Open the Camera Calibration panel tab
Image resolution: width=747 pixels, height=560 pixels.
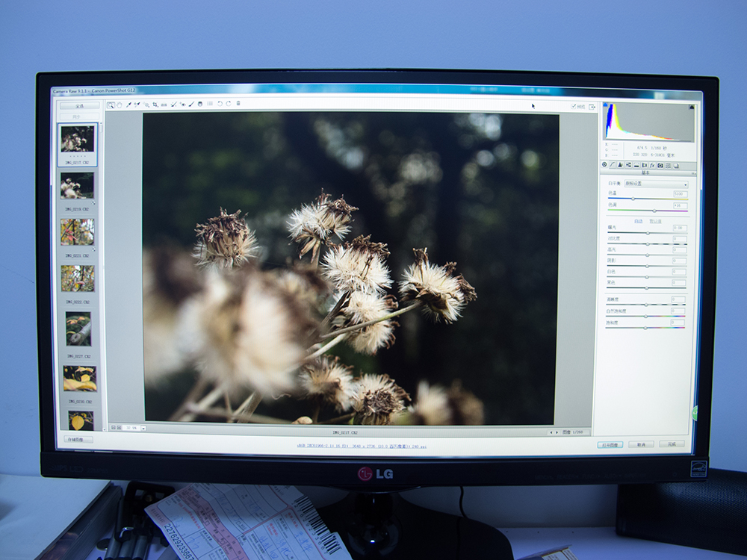click(x=660, y=165)
